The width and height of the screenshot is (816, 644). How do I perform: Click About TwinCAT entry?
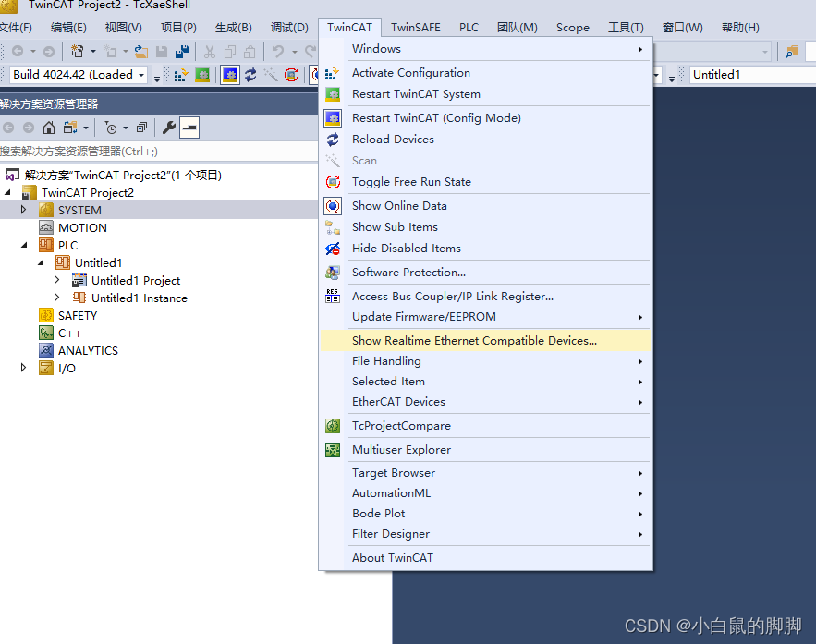(485, 558)
